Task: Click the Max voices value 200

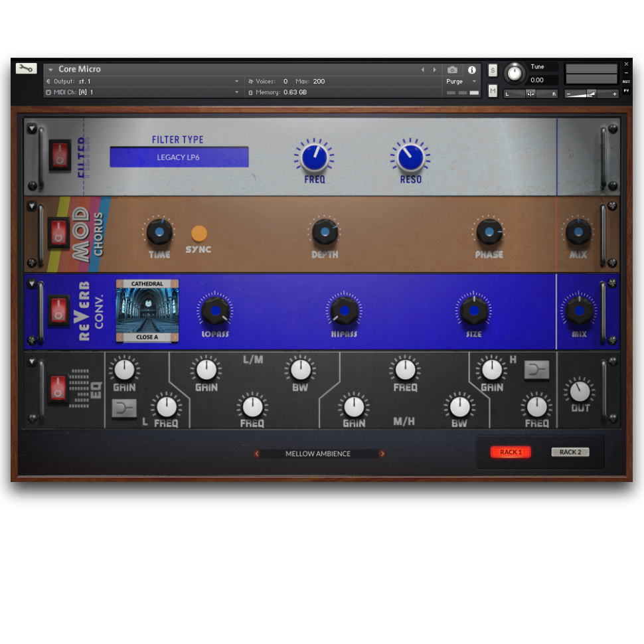Action: (319, 81)
